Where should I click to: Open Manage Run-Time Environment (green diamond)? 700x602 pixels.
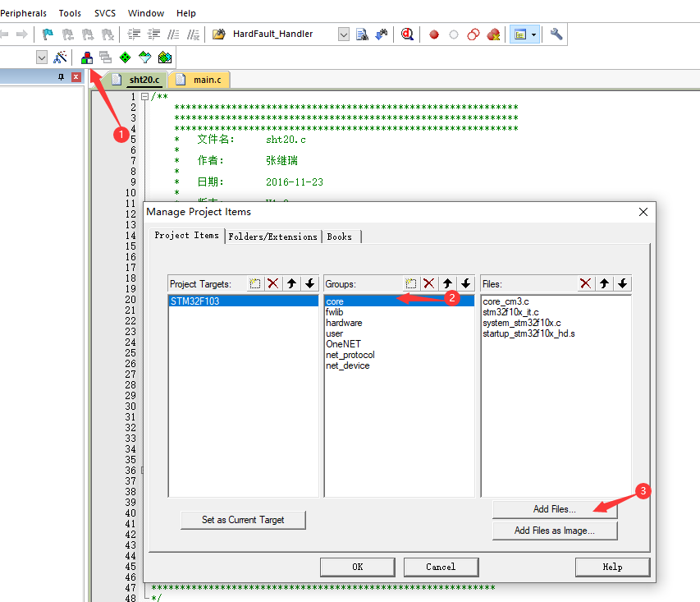tap(126, 57)
